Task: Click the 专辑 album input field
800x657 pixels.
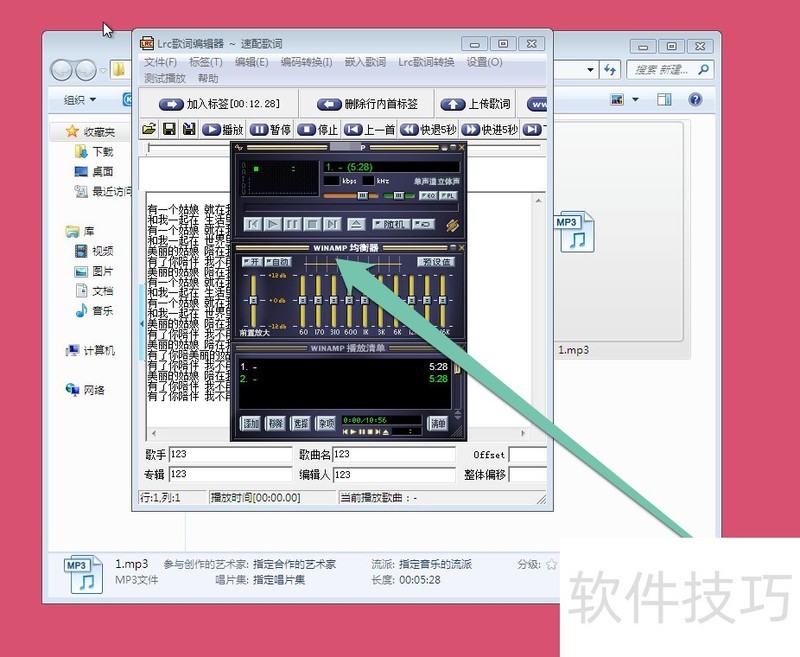Action: 230,474
